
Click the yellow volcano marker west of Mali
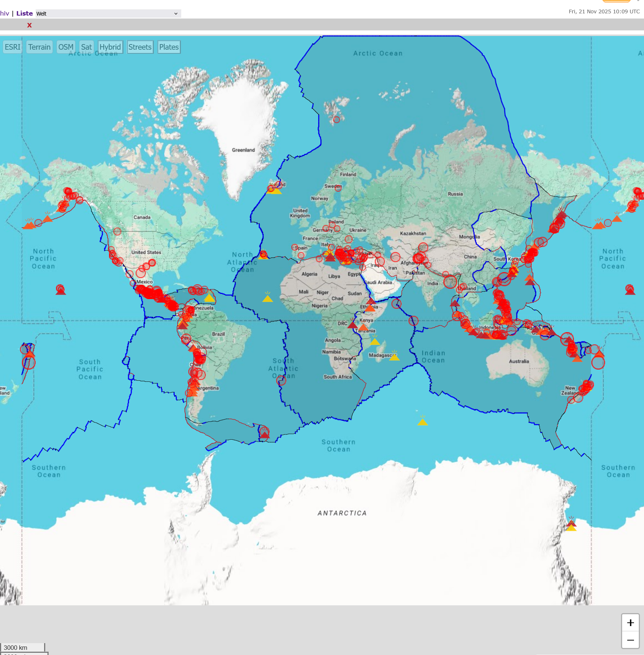click(267, 298)
